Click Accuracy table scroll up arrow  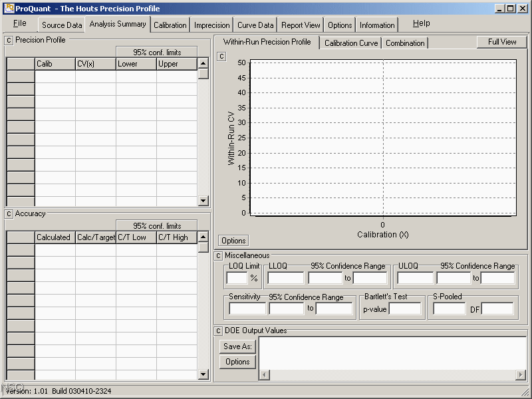point(203,237)
